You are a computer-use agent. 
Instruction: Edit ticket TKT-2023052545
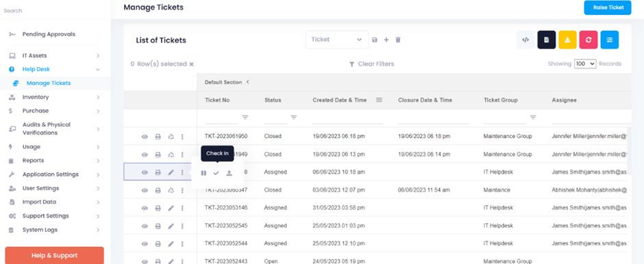171,226
